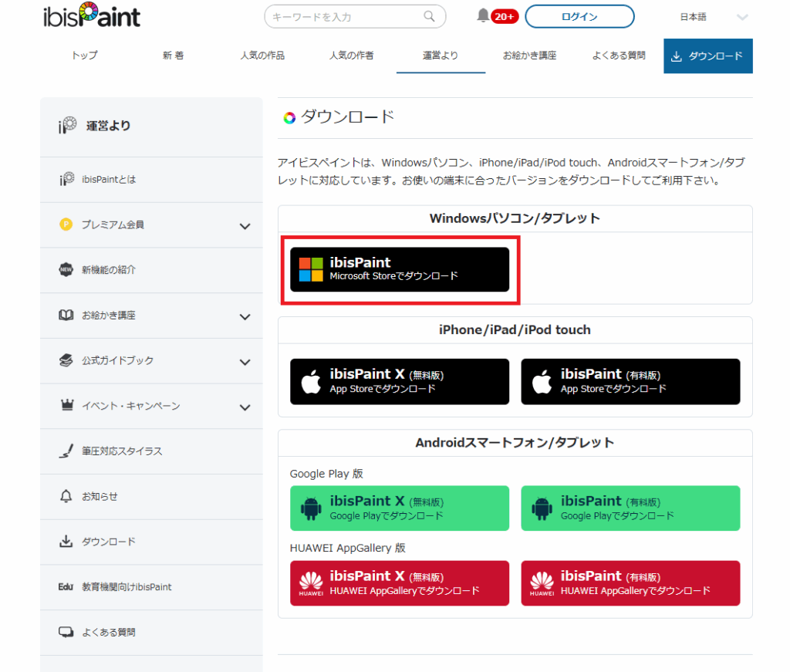This screenshot has height=672, width=790.
Task: Open the 日本語 language dropdown
Action: [x=713, y=17]
